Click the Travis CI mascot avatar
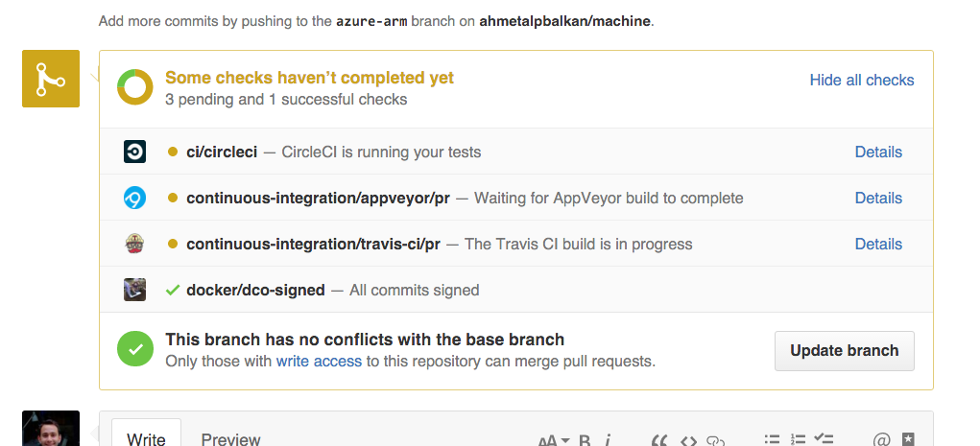This screenshot has height=446, width=980. pos(135,244)
